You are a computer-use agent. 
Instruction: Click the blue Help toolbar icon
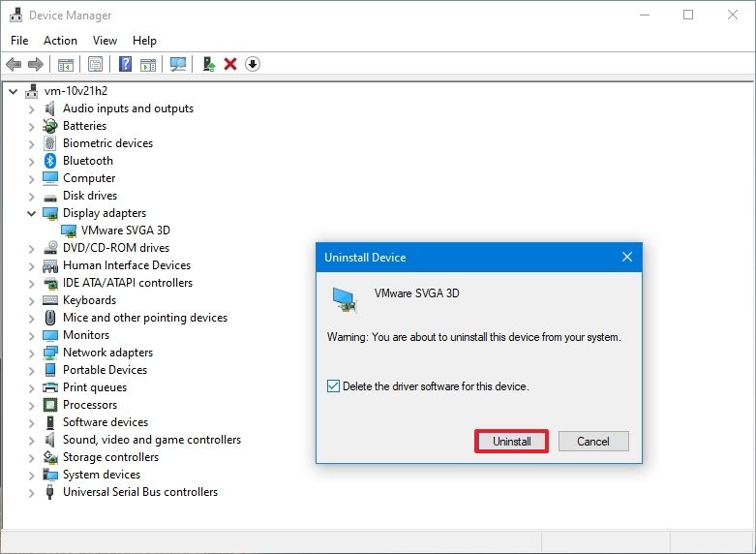[126, 64]
